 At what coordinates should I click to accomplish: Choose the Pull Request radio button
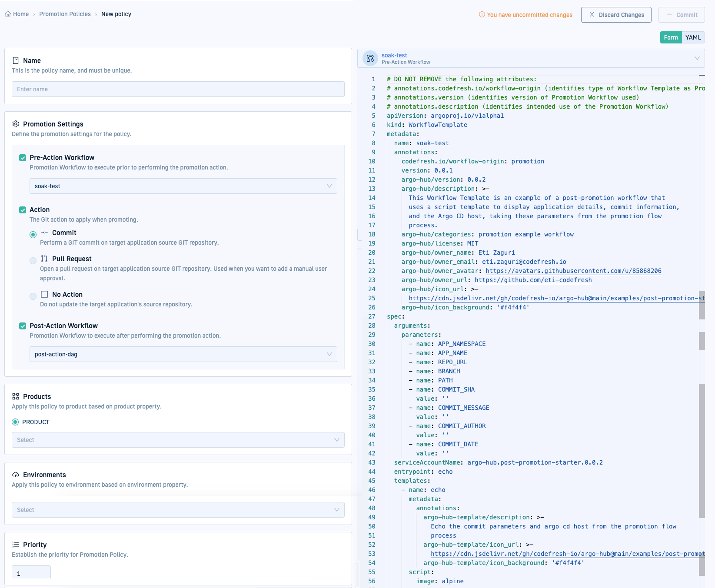pyautogui.click(x=33, y=261)
